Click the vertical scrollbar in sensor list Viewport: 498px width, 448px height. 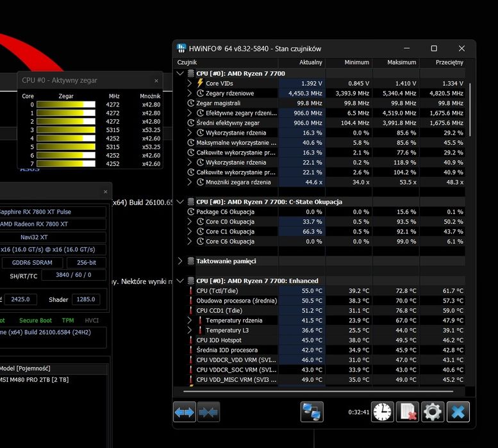click(470, 110)
